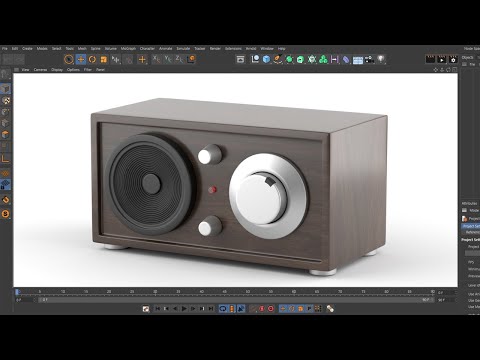Render to Picture Viewer icon
Viewport: 480px width, 360px height.
click(442, 59)
